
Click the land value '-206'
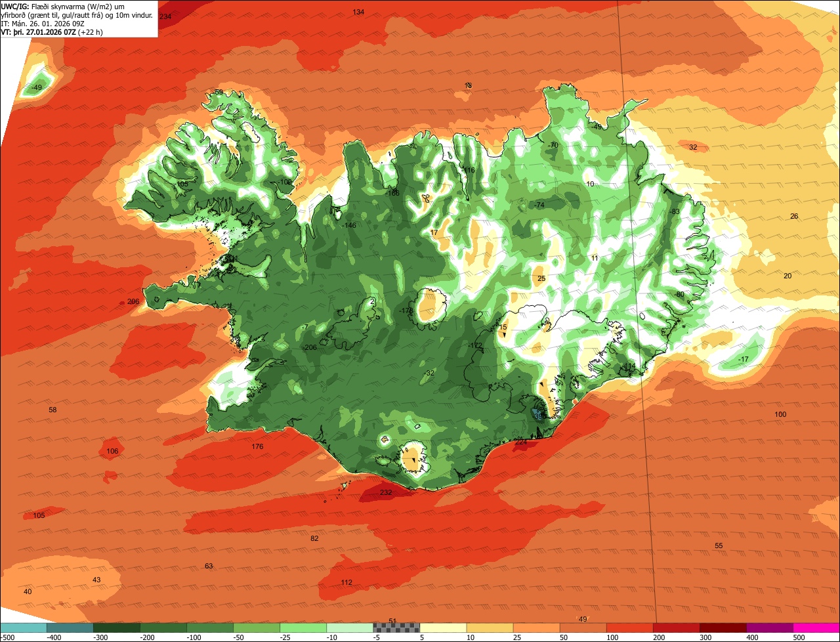click(x=309, y=348)
